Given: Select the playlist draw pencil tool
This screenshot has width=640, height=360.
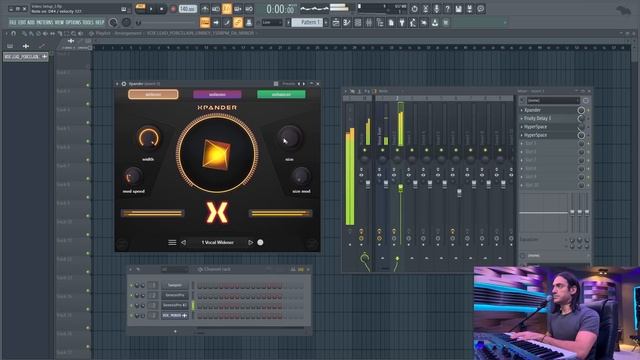Looking at the screenshot, I should (25, 33).
